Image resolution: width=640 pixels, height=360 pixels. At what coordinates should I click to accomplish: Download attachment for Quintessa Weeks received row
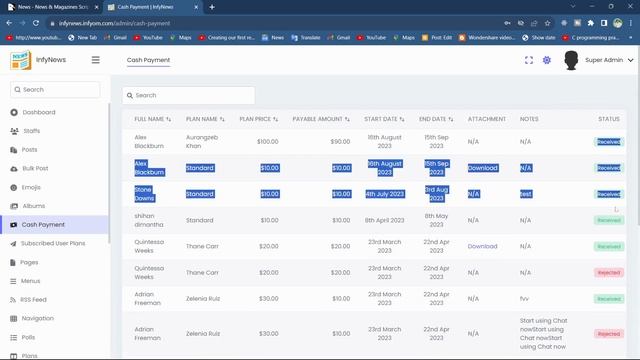point(482,247)
